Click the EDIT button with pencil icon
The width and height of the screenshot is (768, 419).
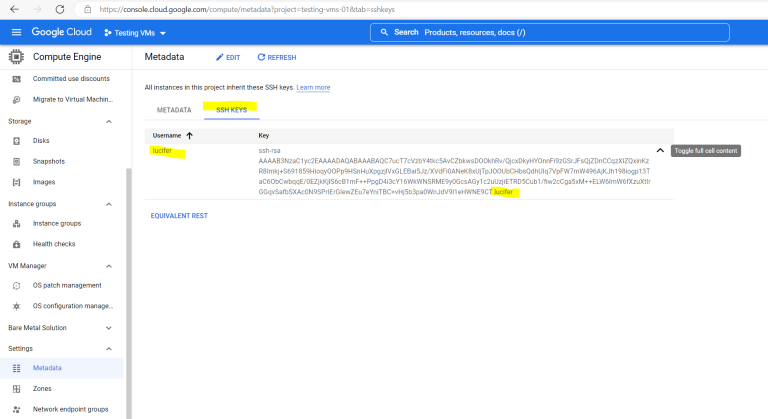pyautogui.click(x=228, y=57)
